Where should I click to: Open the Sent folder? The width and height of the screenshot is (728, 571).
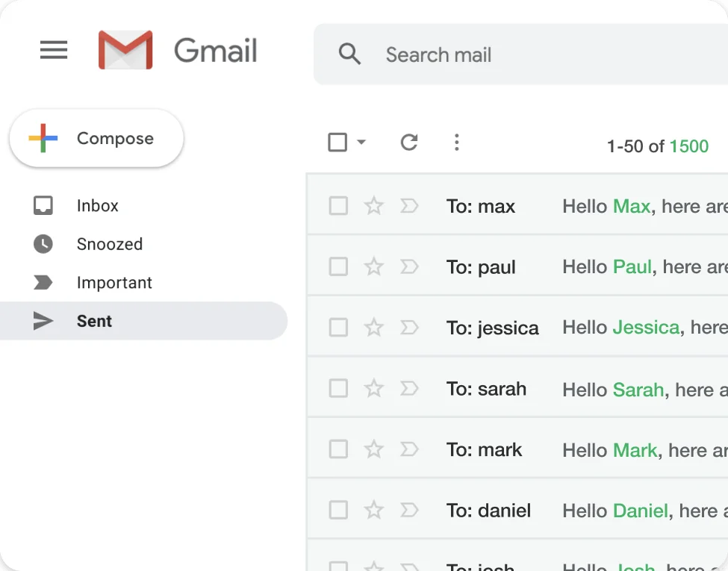[93, 321]
